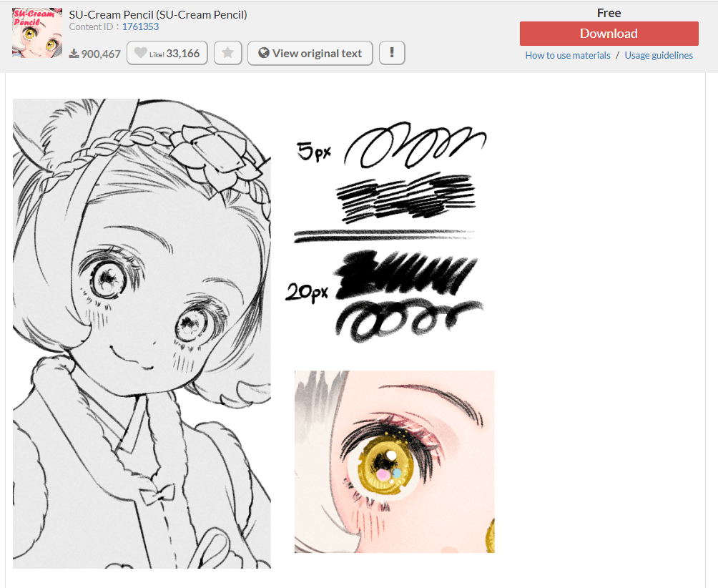Click the View original text label
This screenshot has height=588, width=718.
pos(317,53)
